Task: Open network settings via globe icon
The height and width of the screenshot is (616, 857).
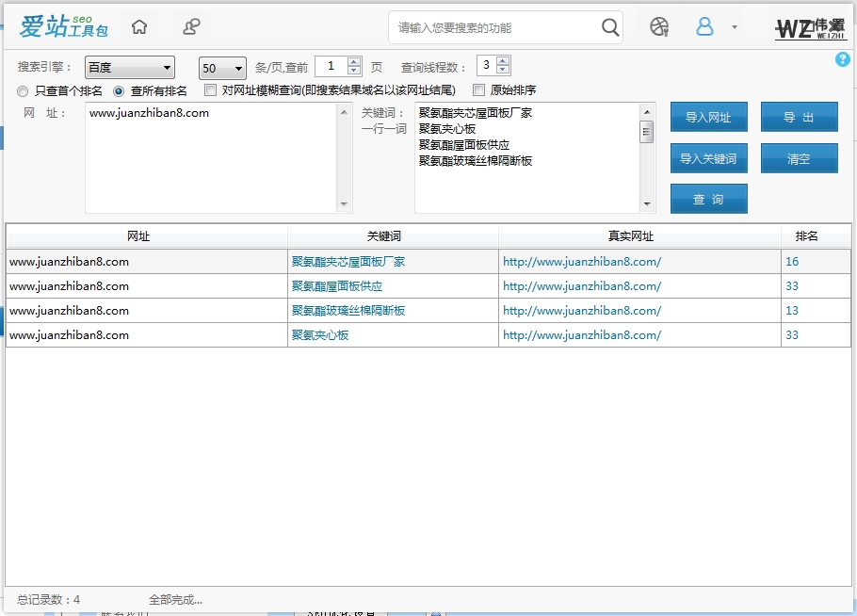Action: click(658, 27)
